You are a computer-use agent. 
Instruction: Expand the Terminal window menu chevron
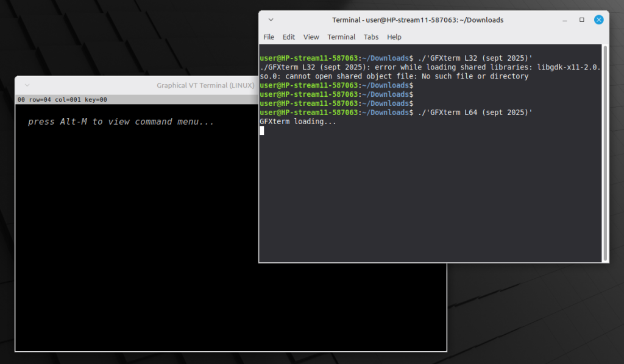[271, 20]
